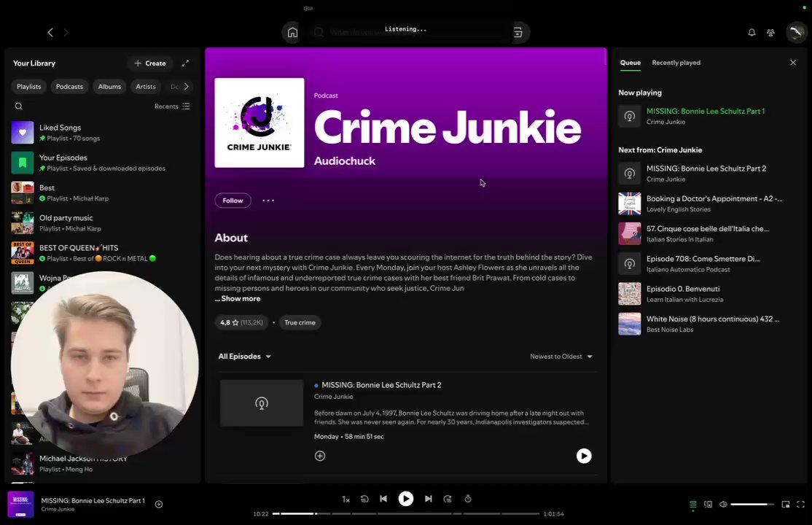This screenshot has height=525, width=812.
Task: Skip forward 15 seconds
Action: click(448, 499)
